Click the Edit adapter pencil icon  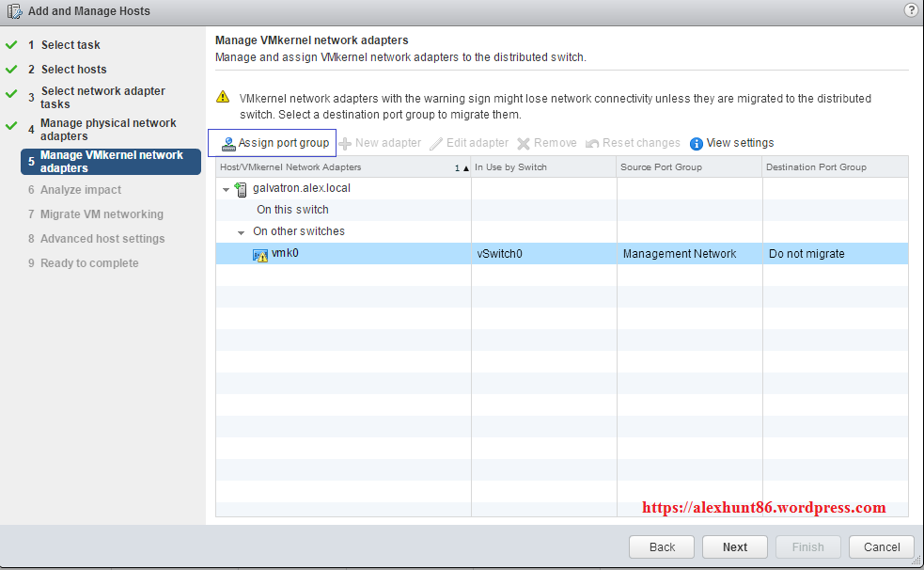(x=436, y=144)
